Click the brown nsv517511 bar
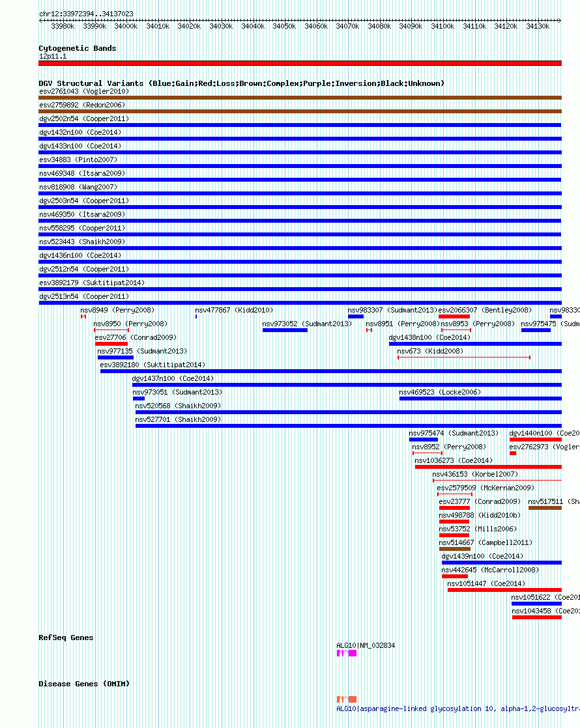580x728 pixels. pos(545,508)
